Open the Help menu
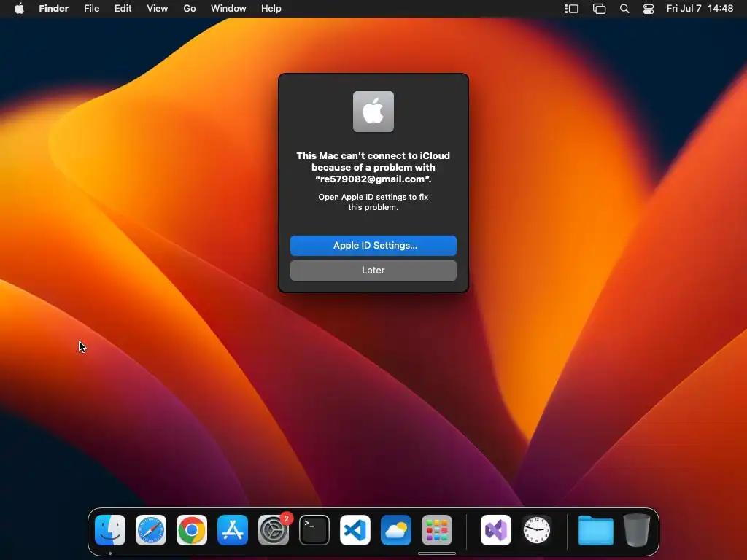Viewport: 747px width, 560px height. 271,9
